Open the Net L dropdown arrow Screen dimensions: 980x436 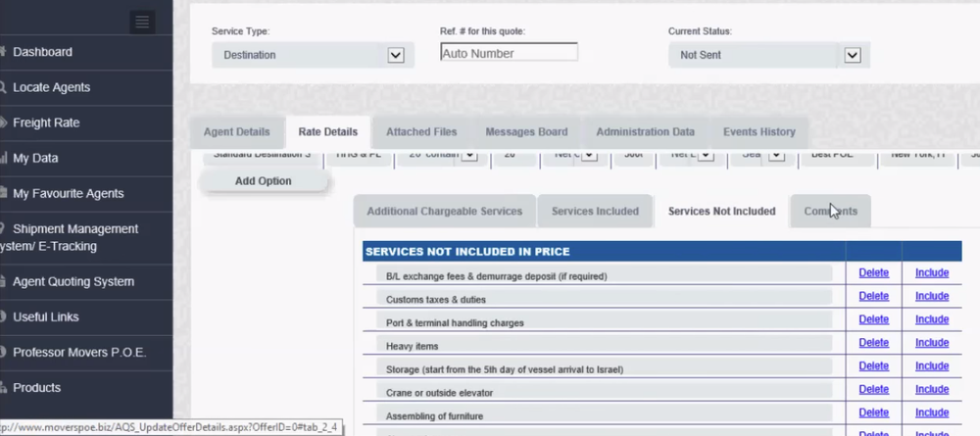pos(706,154)
